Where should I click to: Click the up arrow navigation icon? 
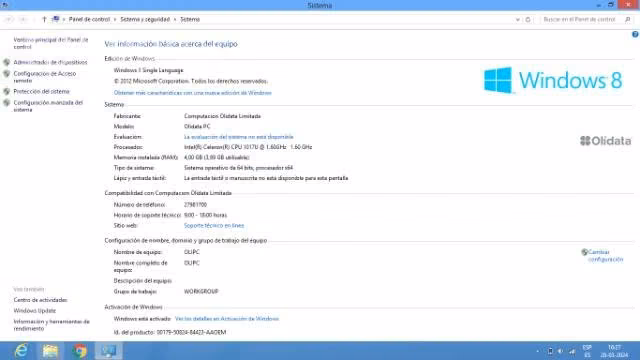(x=44, y=19)
